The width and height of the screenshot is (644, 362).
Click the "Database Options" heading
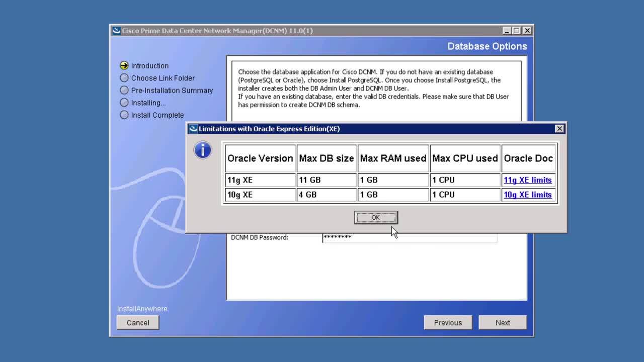click(x=487, y=46)
